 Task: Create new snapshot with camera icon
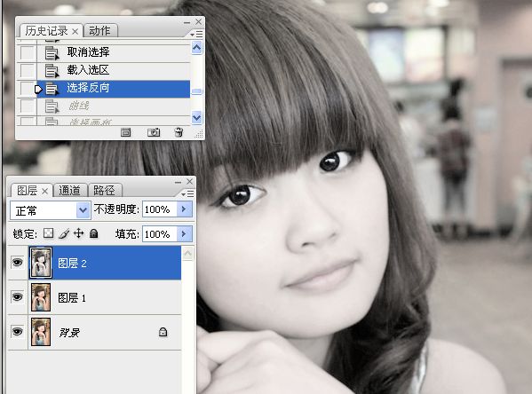click(154, 132)
